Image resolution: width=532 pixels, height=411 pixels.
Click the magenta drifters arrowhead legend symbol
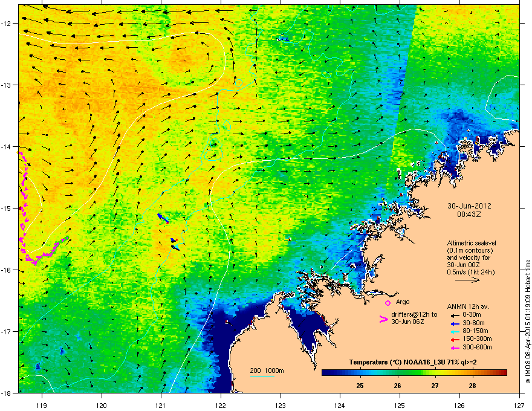[383, 319]
